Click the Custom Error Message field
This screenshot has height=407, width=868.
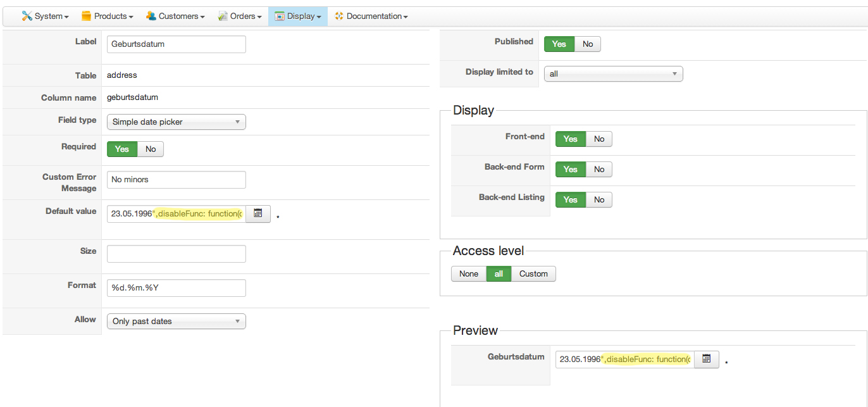[176, 180]
